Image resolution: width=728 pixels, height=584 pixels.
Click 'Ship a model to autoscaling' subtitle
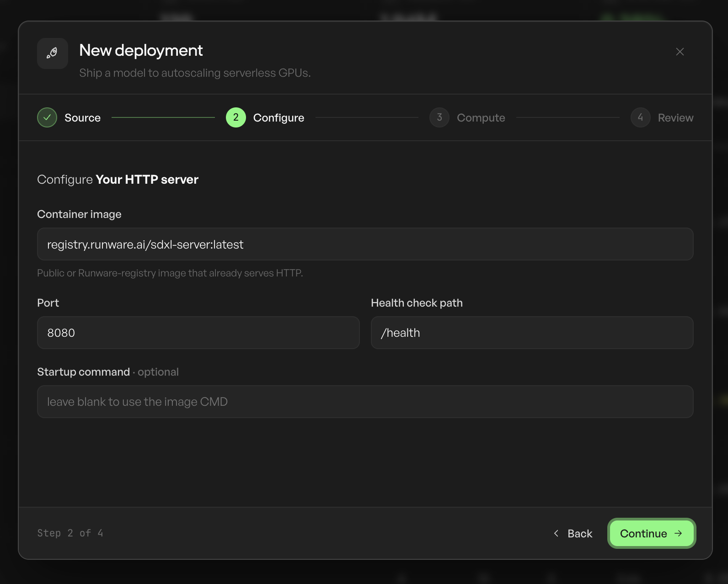point(195,73)
